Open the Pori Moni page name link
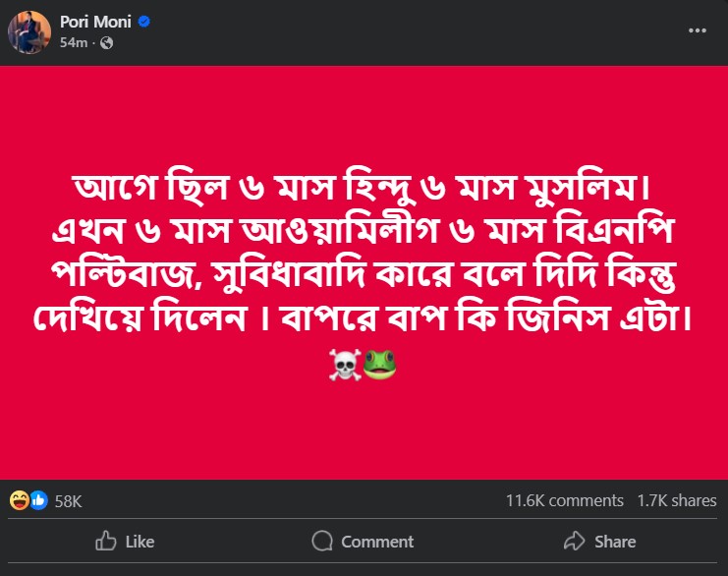Viewport: 728px width, 576px height. 94,22
